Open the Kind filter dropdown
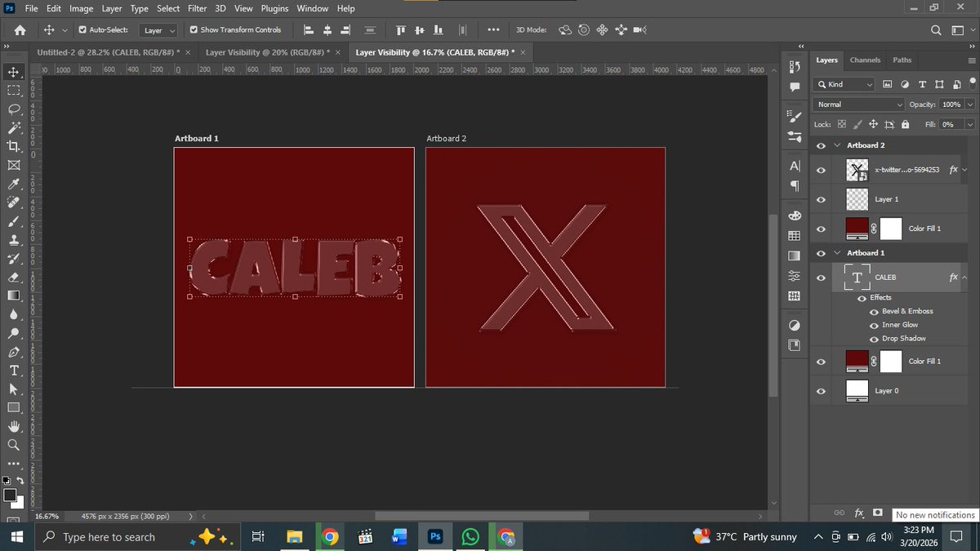Screen dimensions: 980x551 (844, 84)
